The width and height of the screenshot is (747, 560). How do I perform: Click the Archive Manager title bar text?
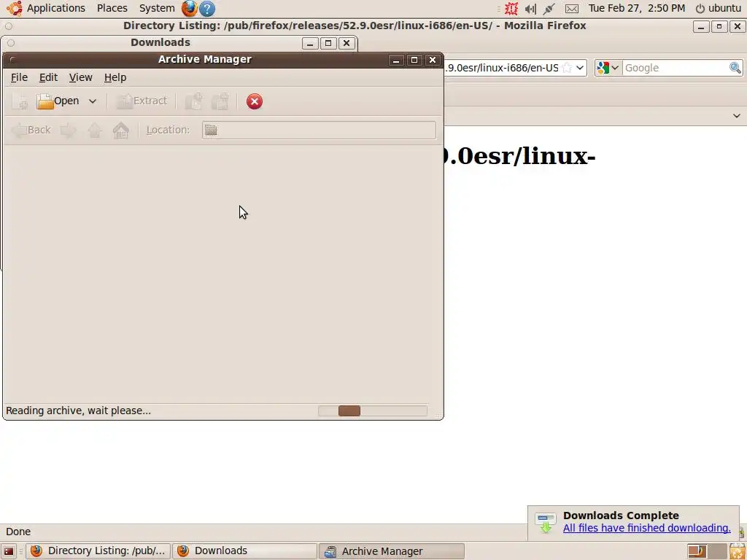pos(205,60)
